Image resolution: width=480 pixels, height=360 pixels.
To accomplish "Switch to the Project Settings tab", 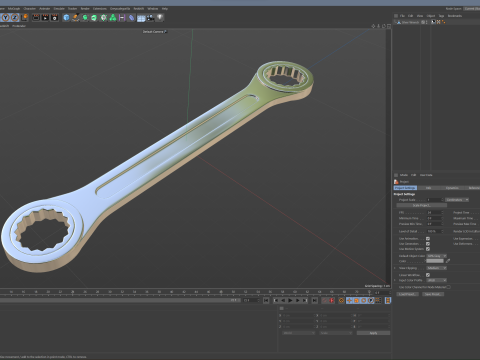I will [x=405, y=188].
